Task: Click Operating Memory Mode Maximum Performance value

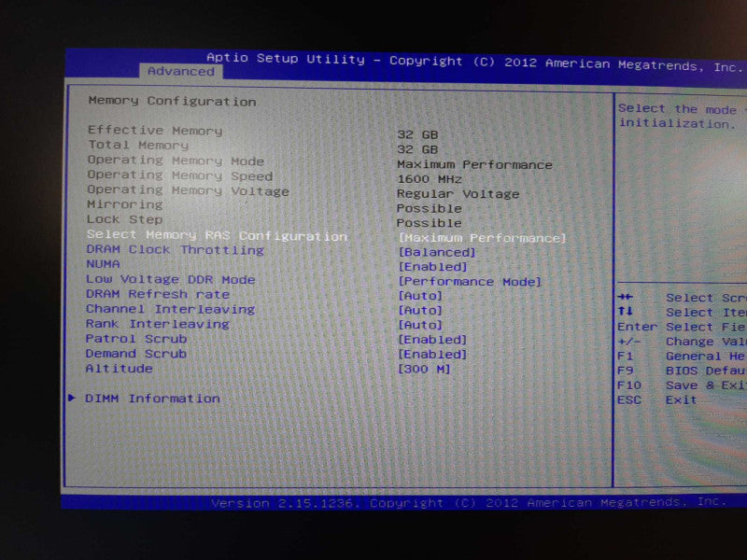Action: [474, 165]
